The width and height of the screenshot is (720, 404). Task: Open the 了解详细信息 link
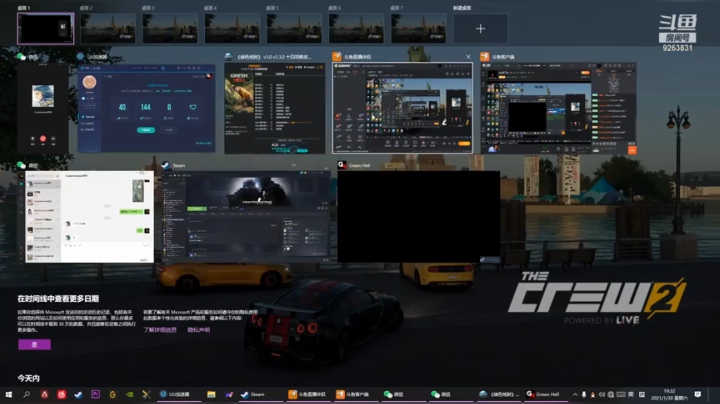(160, 330)
